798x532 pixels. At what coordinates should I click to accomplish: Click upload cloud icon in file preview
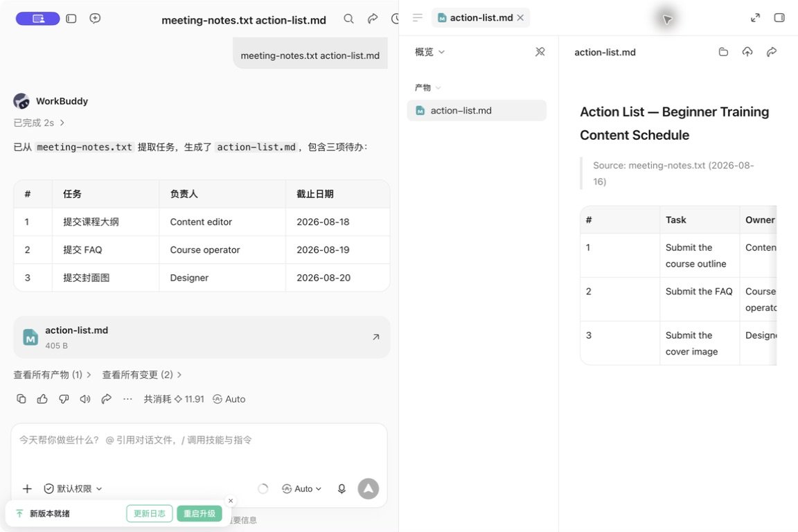[x=747, y=52]
